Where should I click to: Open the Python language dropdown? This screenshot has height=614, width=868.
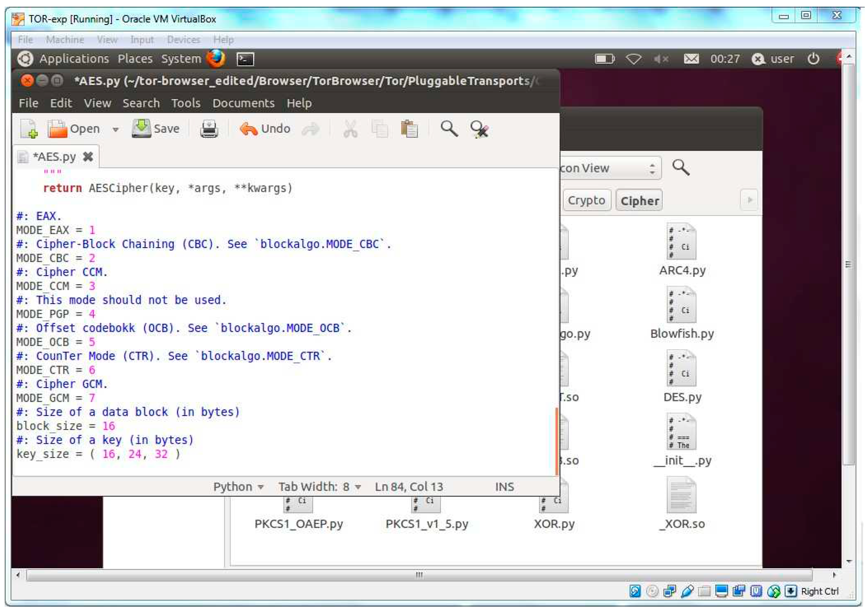238,487
